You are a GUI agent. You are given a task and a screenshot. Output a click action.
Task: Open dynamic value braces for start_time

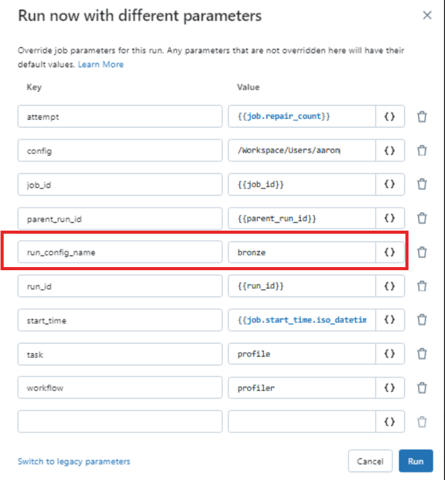coord(390,320)
